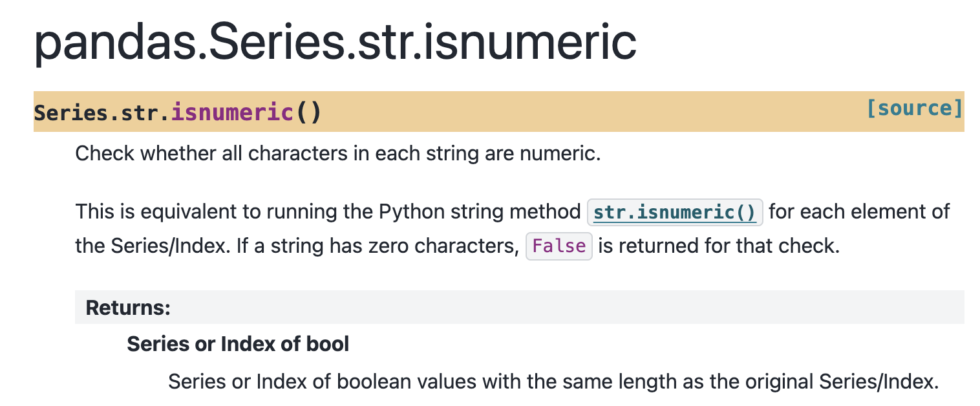
Task: Click the False inline code literal
Action: coord(559,246)
